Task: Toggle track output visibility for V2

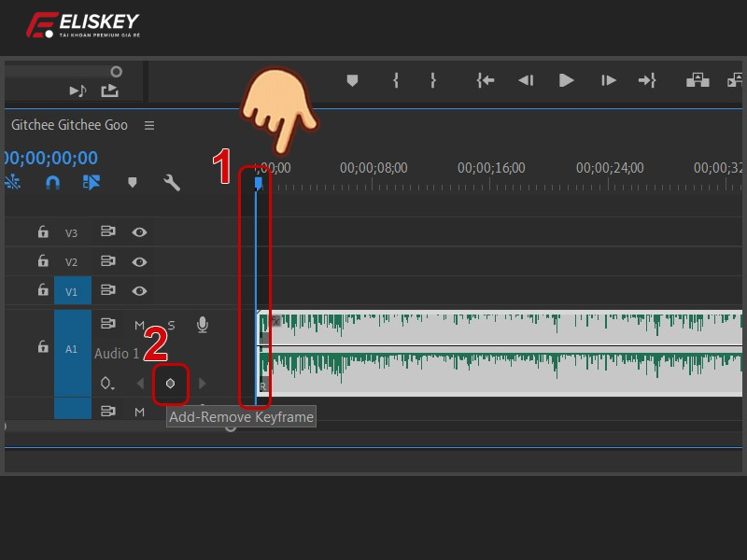Action: tap(139, 262)
